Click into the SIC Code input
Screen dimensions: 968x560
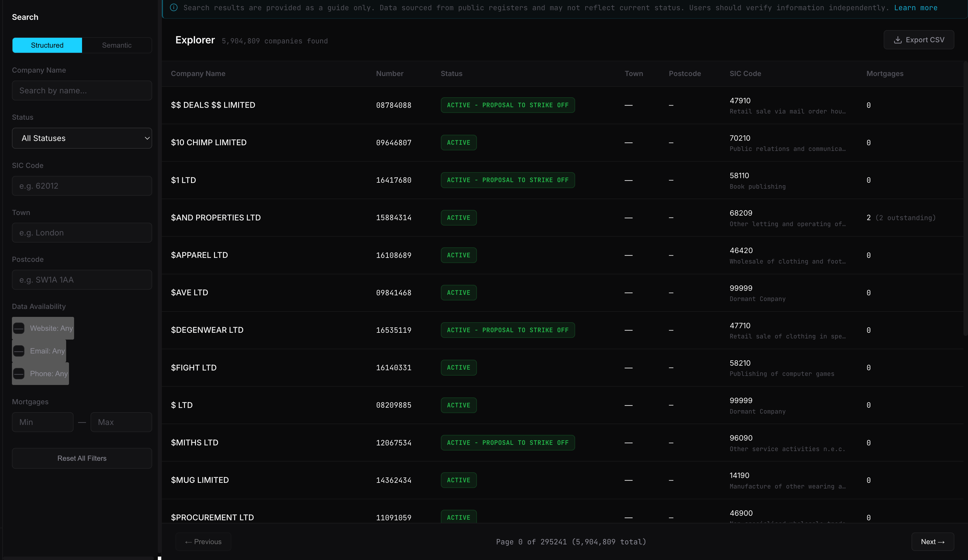coord(82,186)
